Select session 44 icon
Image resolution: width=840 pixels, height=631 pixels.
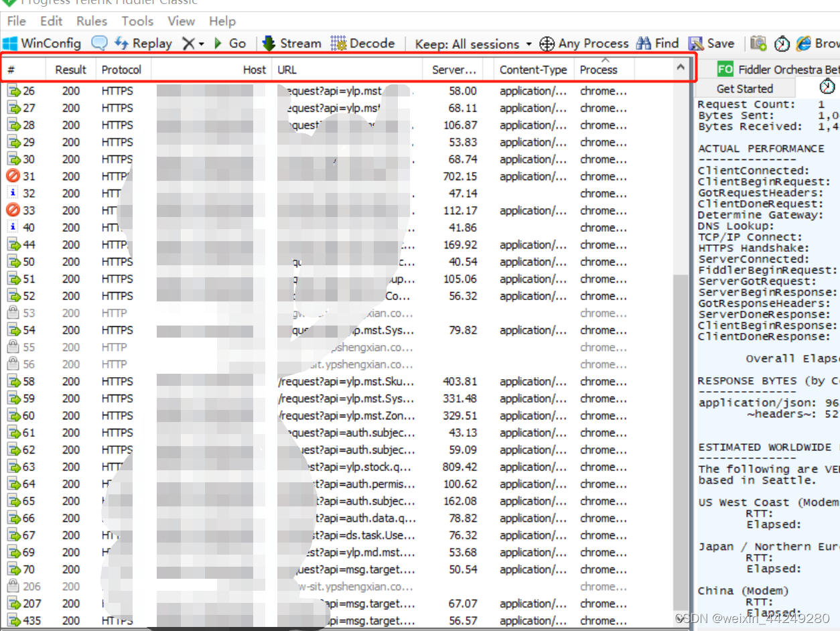13,245
